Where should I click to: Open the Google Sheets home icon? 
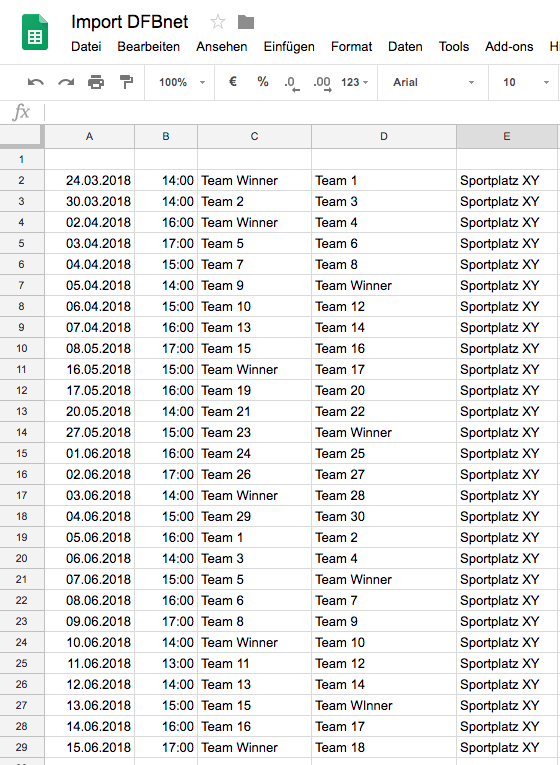coord(35,32)
